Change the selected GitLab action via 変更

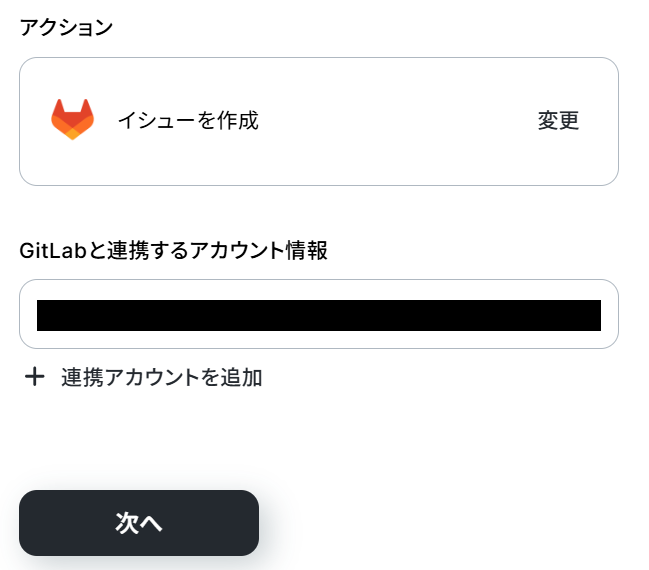[558, 121]
